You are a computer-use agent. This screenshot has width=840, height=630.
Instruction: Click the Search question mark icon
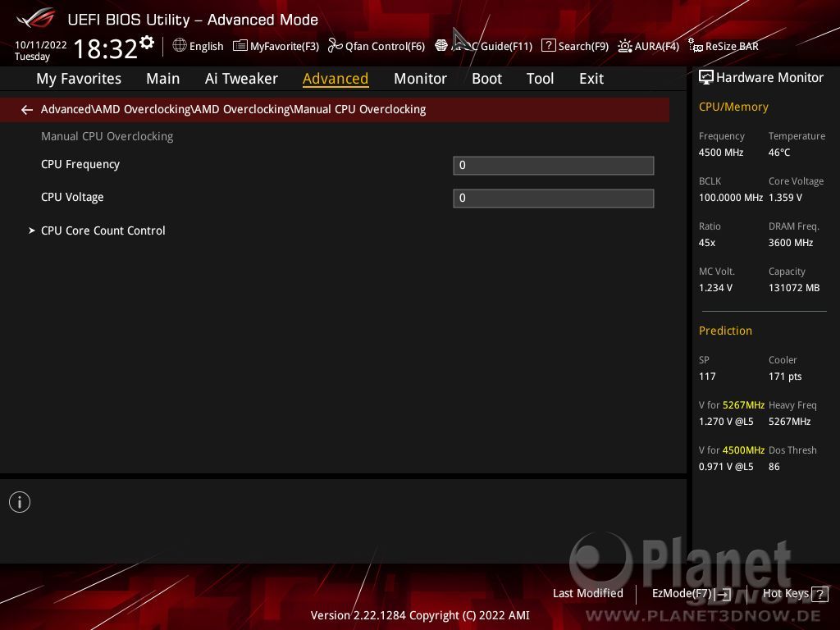click(x=549, y=46)
